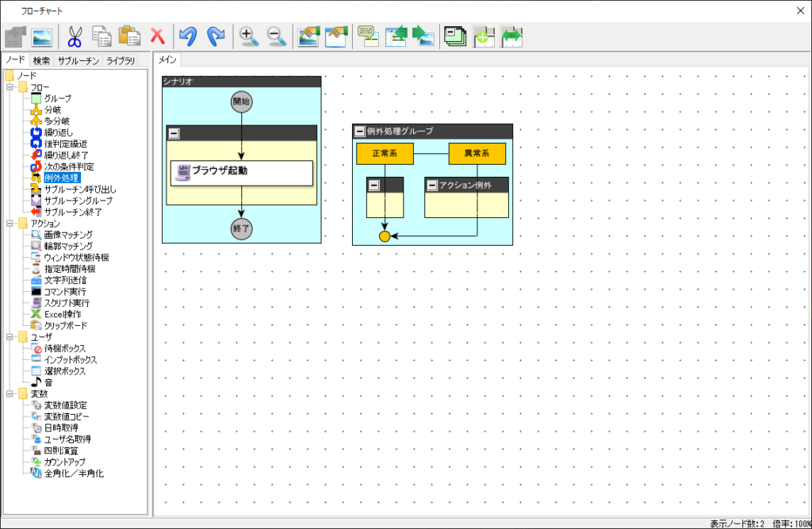Click the right green arrow picture icon
This screenshot has width=812, height=529.
[x=423, y=36]
